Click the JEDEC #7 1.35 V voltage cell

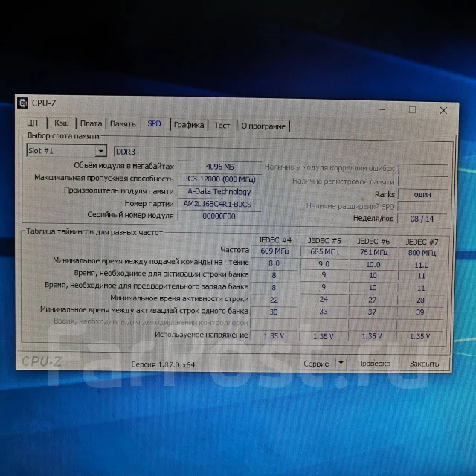419,336
